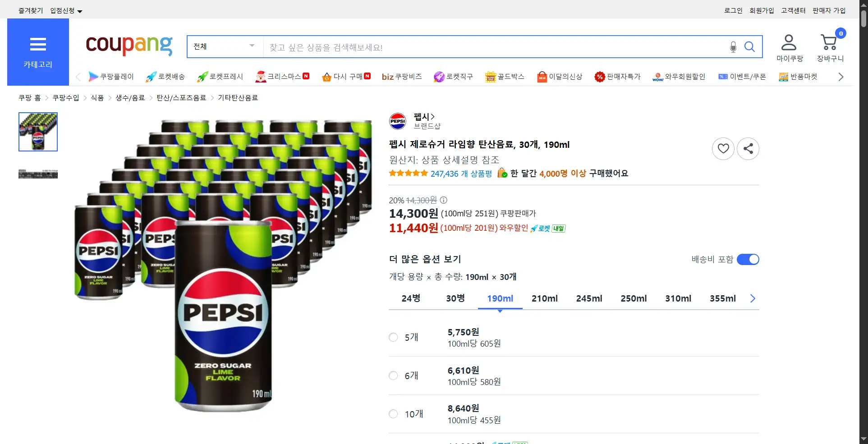
Task: Open the 247,436 개 상품평 reviews link
Action: [x=461, y=174]
